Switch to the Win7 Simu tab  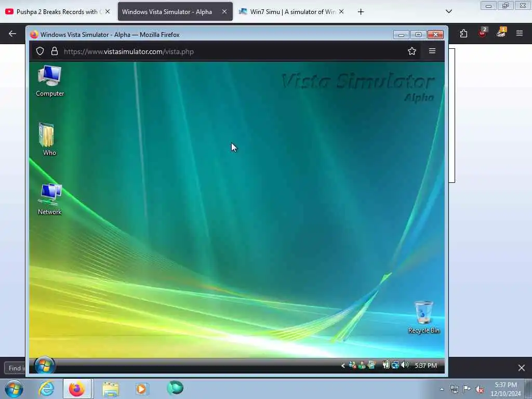pos(292,12)
